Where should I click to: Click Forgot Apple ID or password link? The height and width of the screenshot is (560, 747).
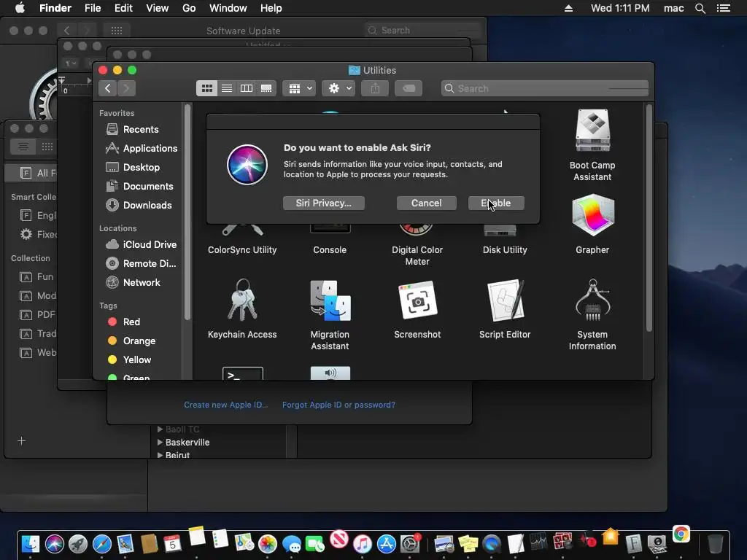[x=338, y=405]
